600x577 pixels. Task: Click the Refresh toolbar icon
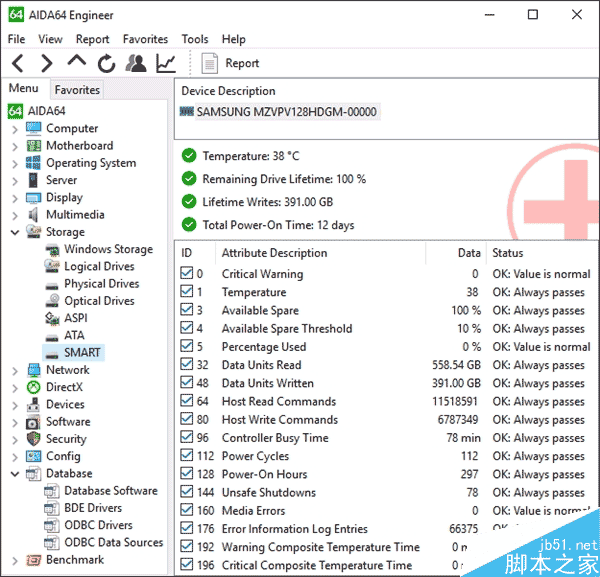click(x=106, y=63)
